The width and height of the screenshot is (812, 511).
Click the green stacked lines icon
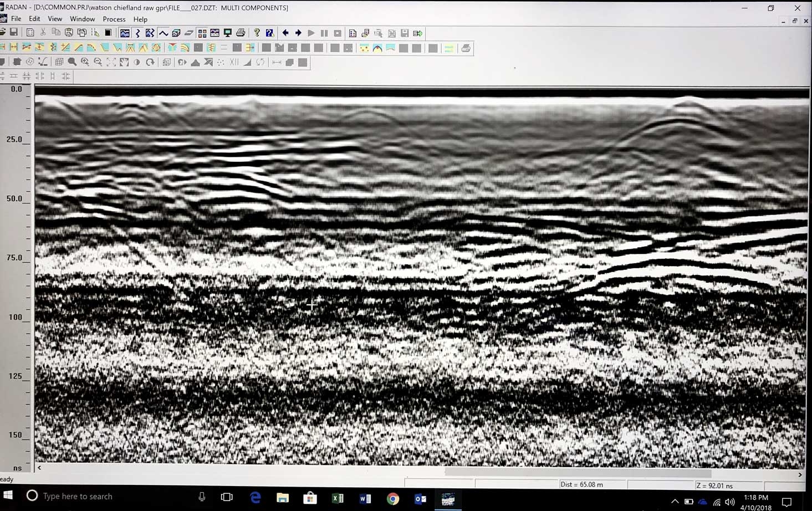(449, 48)
